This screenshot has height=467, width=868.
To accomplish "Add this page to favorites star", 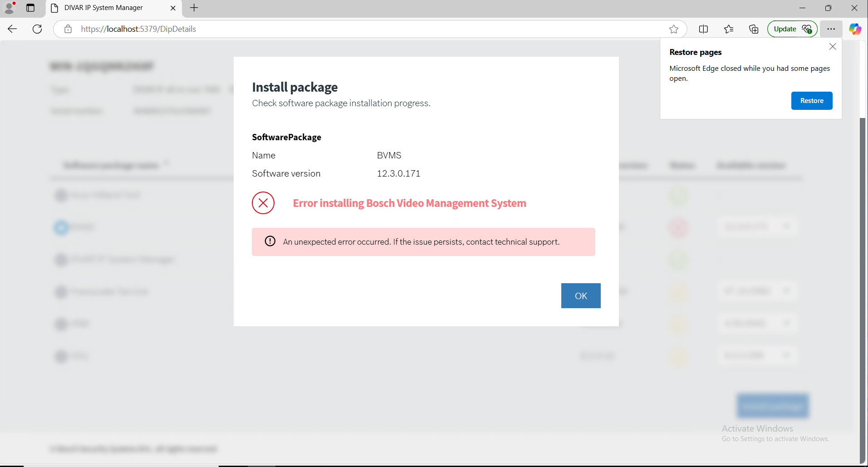I will click(x=673, y=29).
